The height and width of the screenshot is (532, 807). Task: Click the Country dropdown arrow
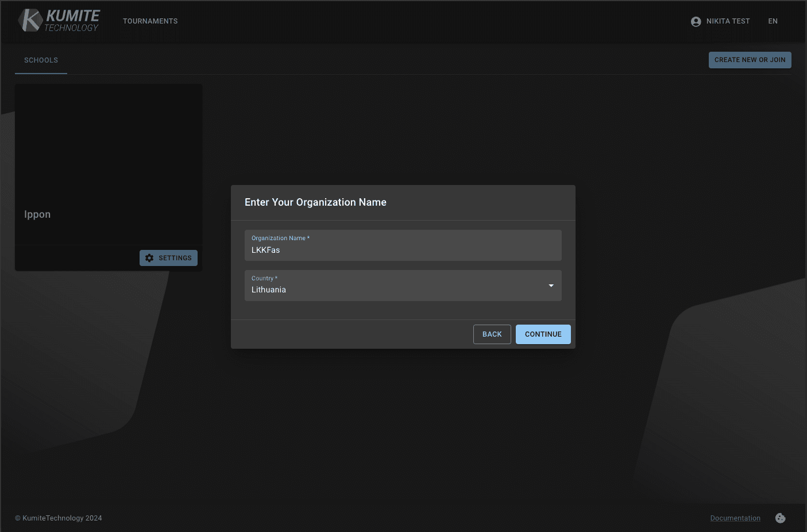(550, 286)
